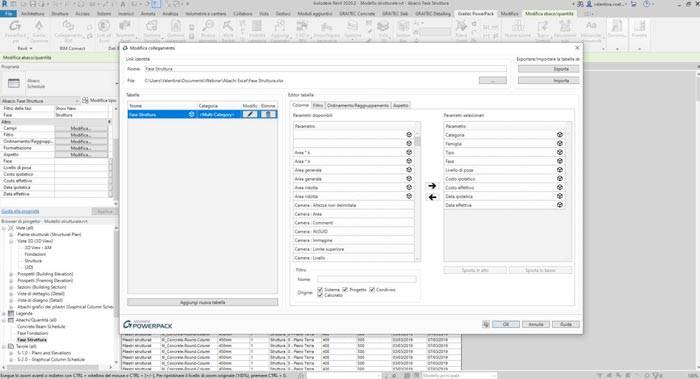
Task: Open the Guida alle proprietà link
Action: tap(20, 211)
